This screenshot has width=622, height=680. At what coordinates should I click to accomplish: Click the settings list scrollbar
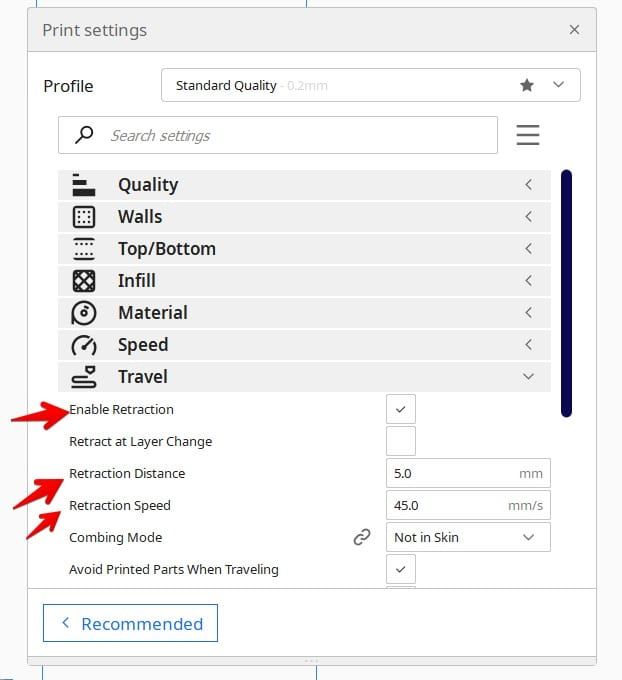tap(566, 292)
